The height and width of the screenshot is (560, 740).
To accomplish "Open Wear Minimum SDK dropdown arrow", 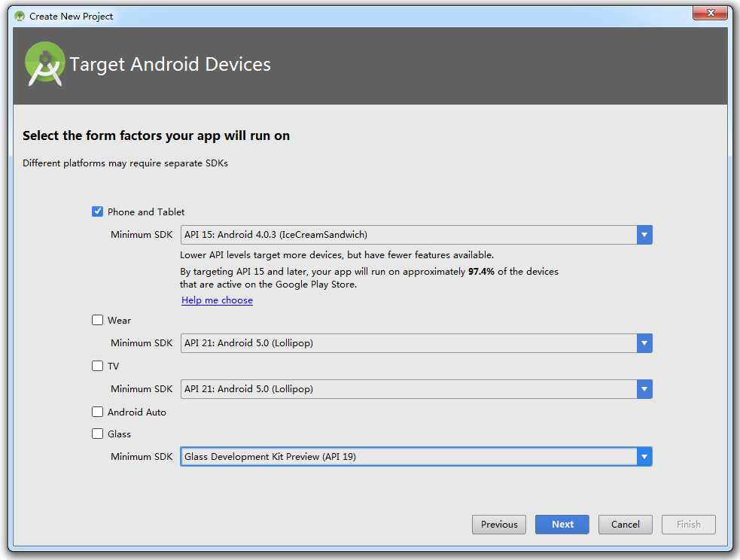I will [x=644, y=343].
